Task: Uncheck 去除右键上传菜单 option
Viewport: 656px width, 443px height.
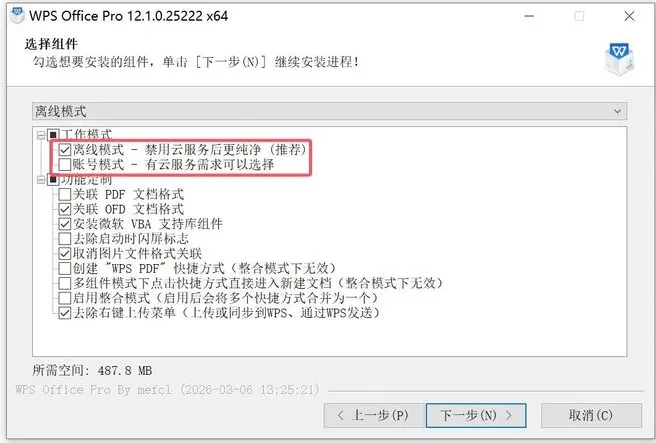Action: [x=64, y=313]
